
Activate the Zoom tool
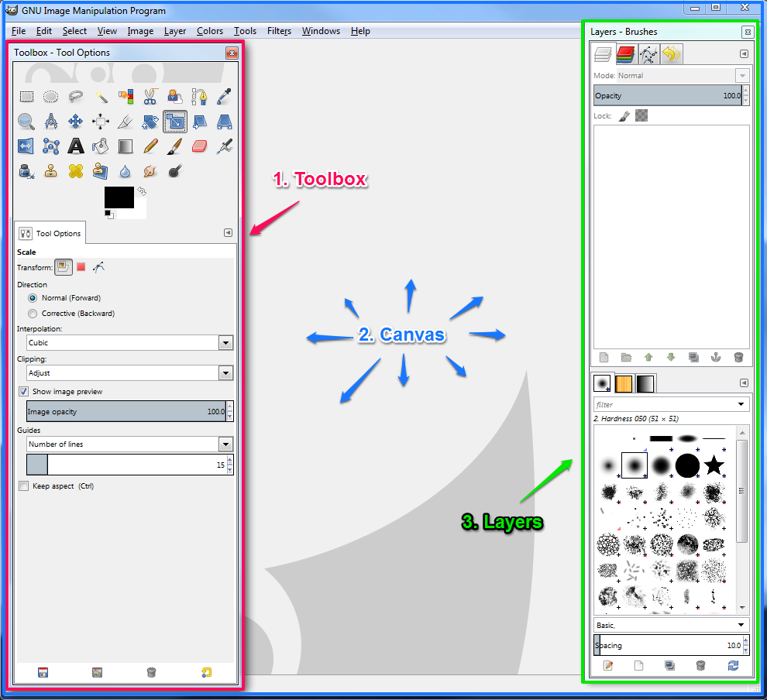tap(26, 122)
